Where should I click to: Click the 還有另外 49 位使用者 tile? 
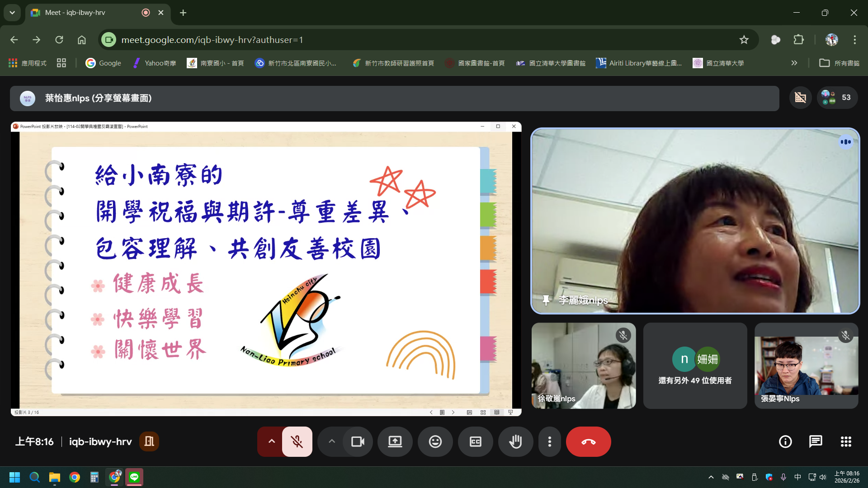695,366
